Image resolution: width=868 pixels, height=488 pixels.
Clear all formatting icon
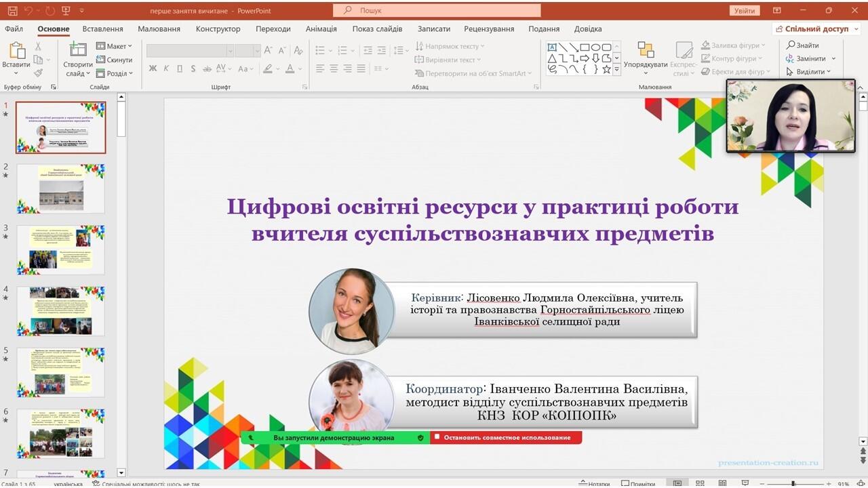pyautogui.click(x=298, y=50)
